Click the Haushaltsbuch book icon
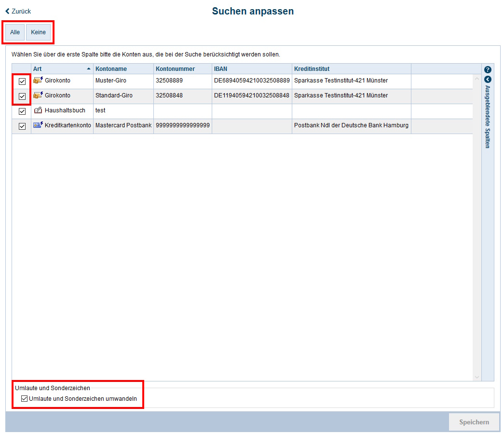This screenshot has height=434, width=504. [38, 110]
